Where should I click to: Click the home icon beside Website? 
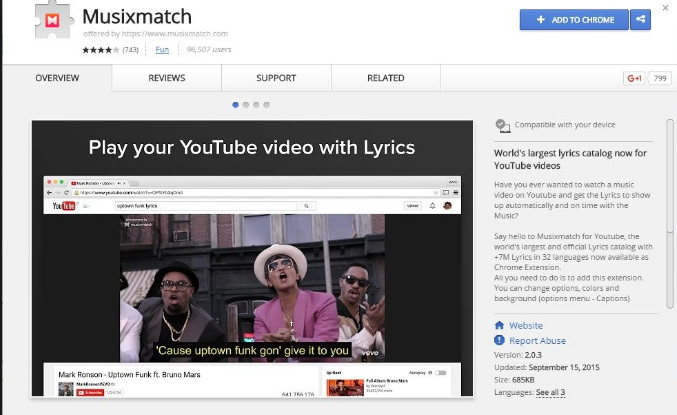click(x=500, y=326)
